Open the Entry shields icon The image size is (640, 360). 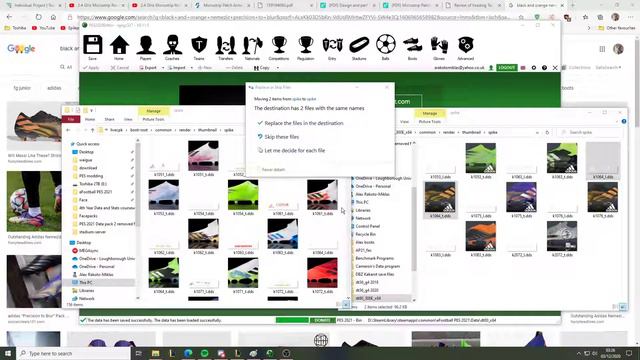[x=332, y=44]
